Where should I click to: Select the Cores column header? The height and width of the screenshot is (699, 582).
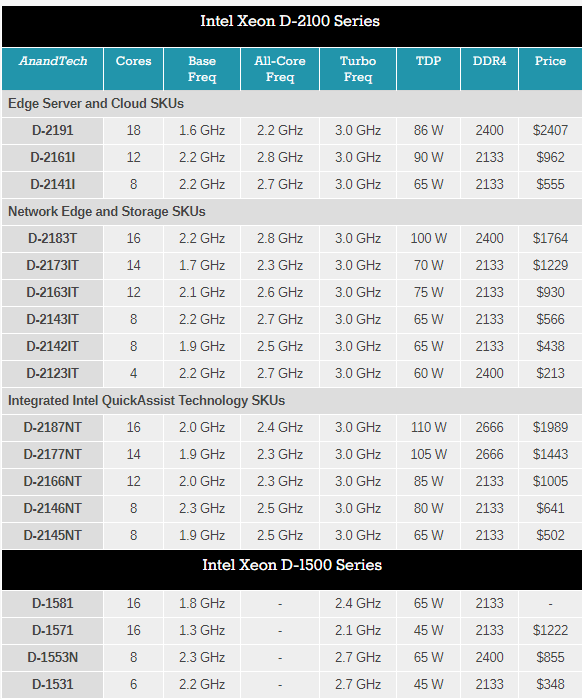tap(133, 69)
